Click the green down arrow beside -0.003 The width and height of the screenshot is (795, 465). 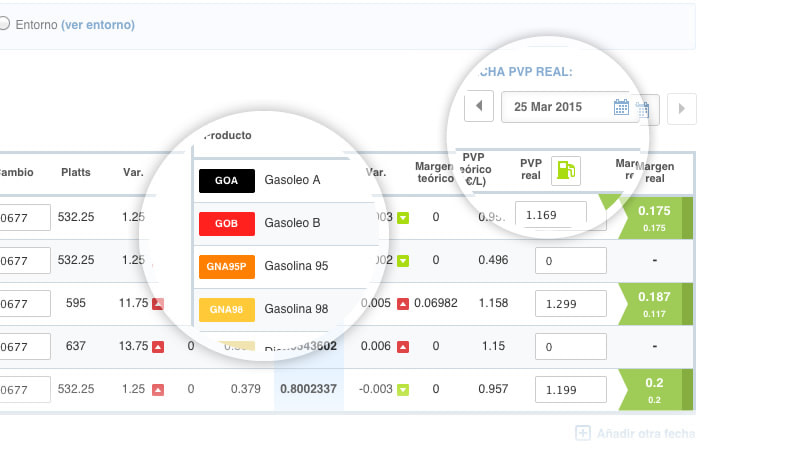[x=403, y=389]
